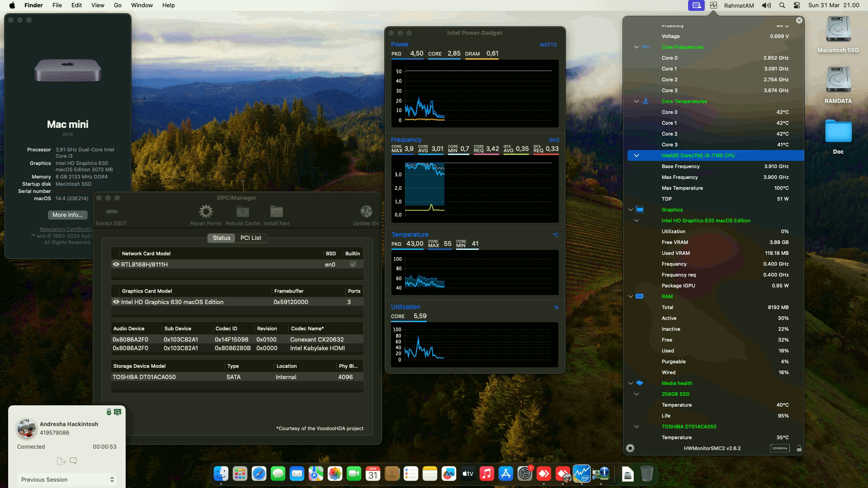The height and width of the screenshot is (488, 868).
Task: Select Conexant CX20632 audio row
Action: [237, 339]
